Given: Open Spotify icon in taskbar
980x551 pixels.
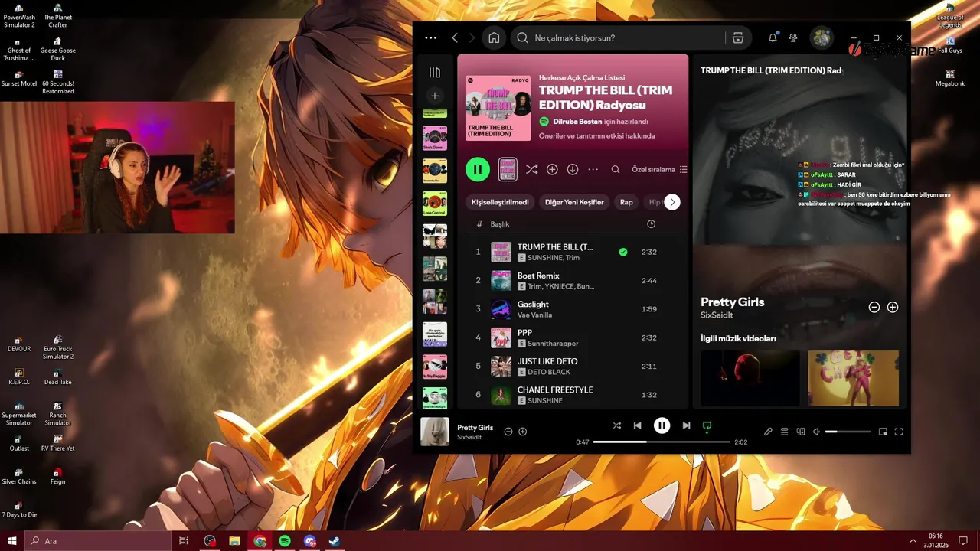Looking at the screenshot, I should (285, 541).
